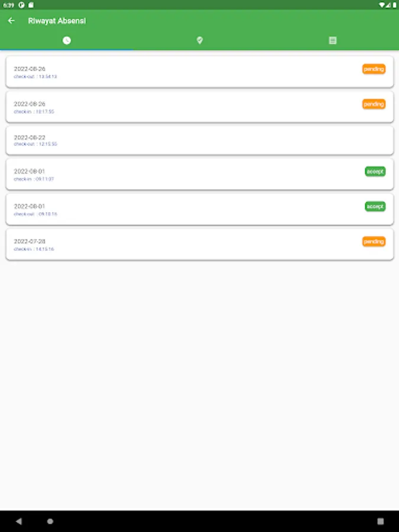Open the 2022-07-28 check-in entry
Screen dimensions: 399x532
(x=200, y=244)
